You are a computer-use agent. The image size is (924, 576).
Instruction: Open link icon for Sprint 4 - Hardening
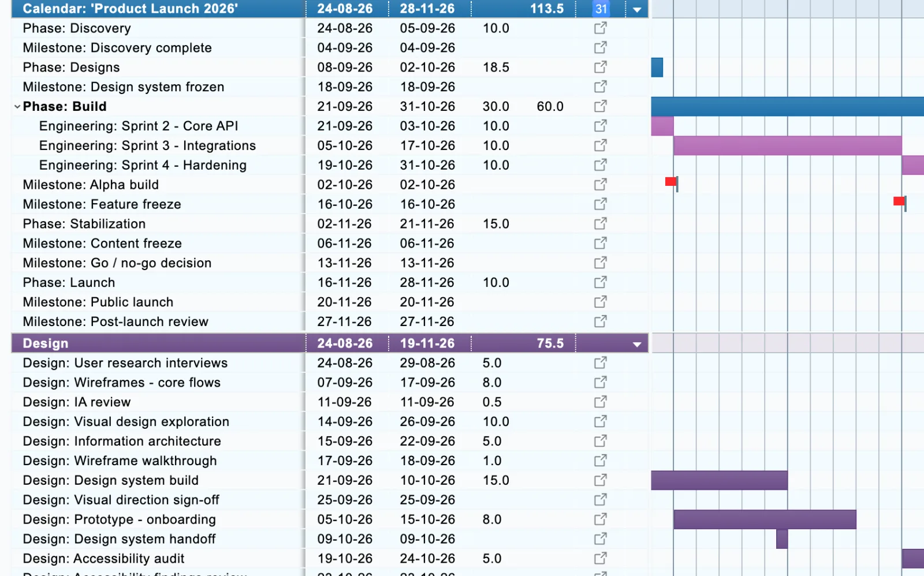[601, 165]
